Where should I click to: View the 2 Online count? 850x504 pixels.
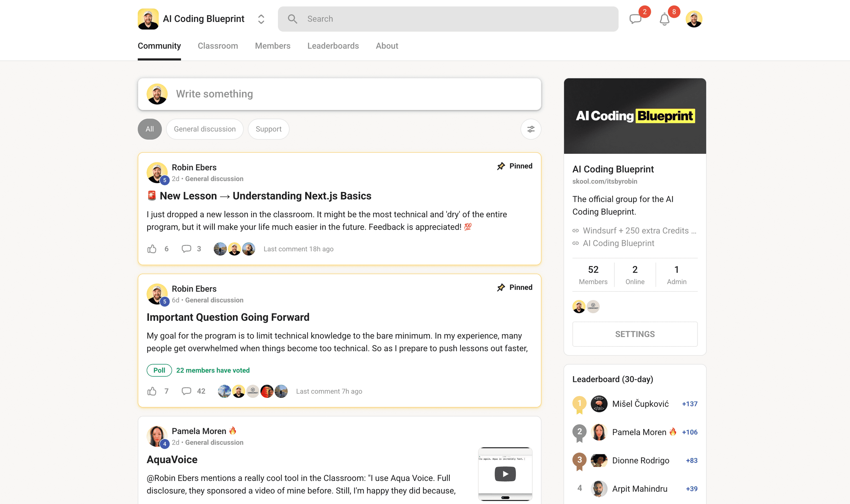635,275
